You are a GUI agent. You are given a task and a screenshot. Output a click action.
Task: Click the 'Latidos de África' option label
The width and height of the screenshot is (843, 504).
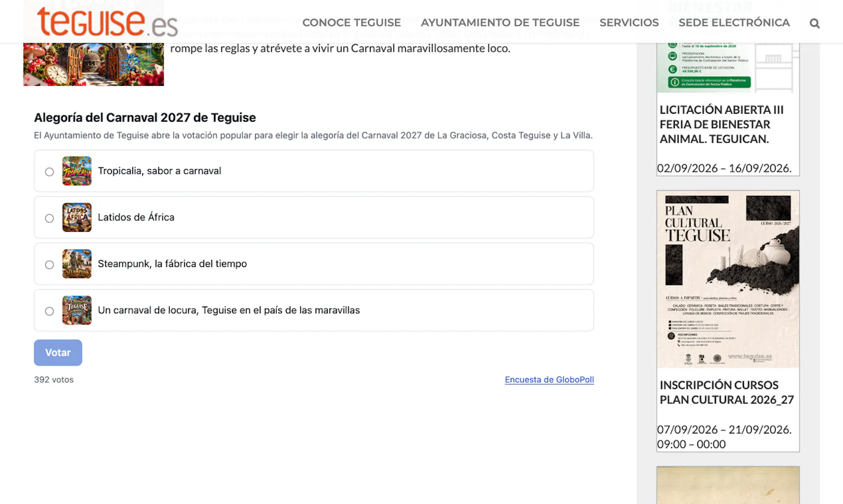point(136,217)
